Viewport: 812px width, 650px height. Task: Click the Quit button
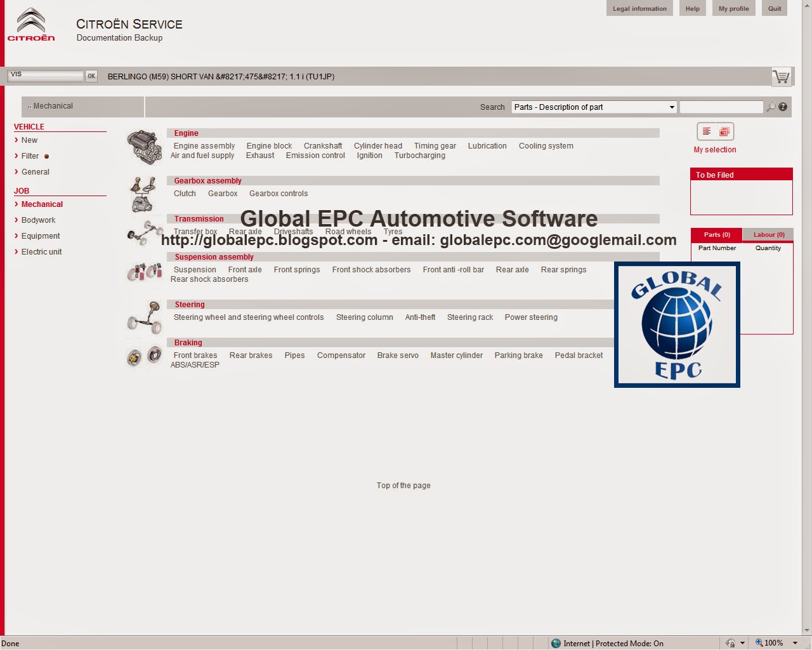coord(775,8)
